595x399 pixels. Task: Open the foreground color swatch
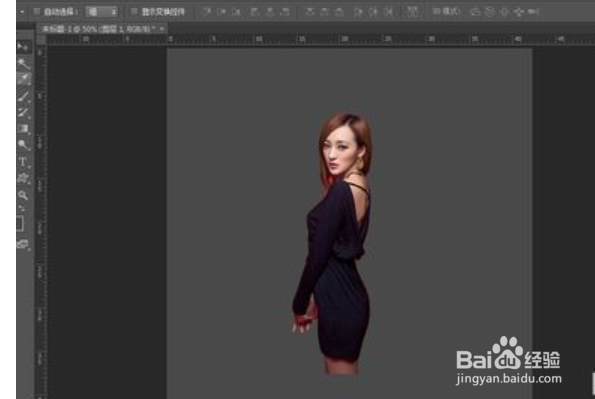(20, 224)
